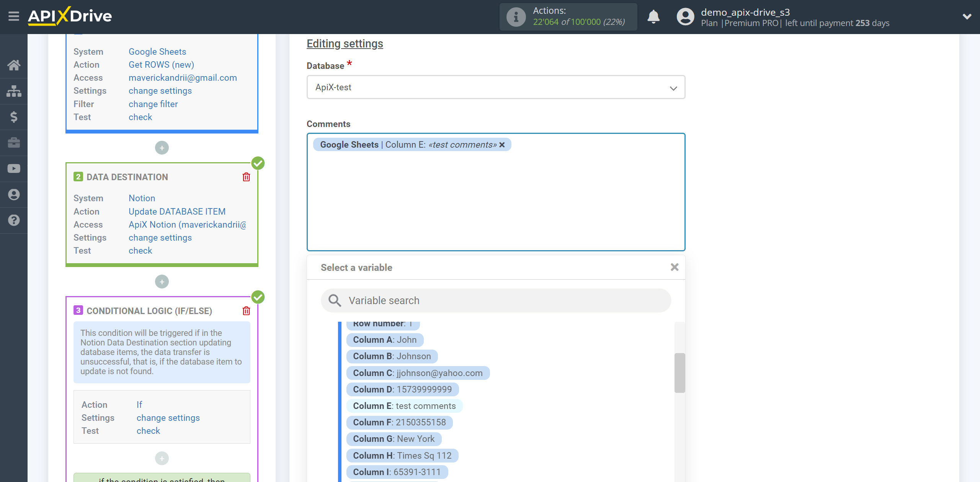Select variable Column E: test comments

click(404, 406)
